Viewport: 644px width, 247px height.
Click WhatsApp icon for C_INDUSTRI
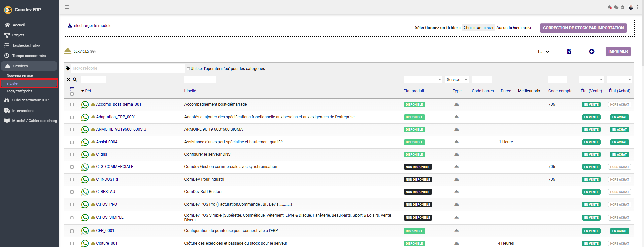85,180
